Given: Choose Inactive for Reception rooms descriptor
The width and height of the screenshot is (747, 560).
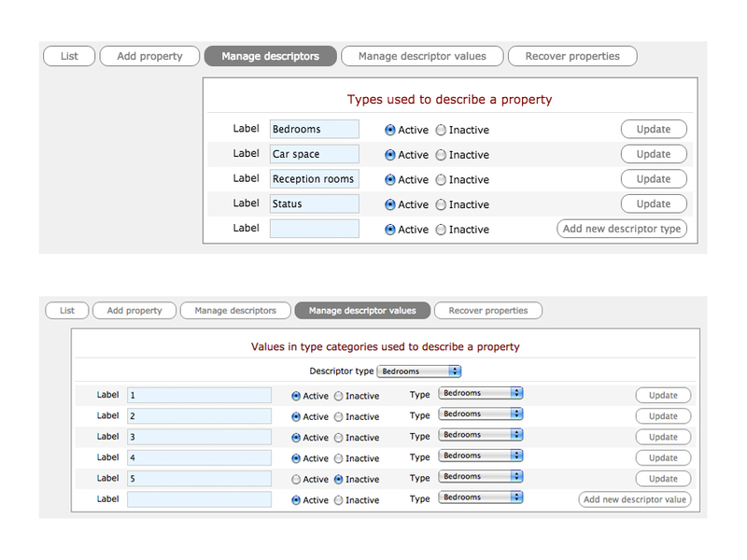Looking at the screenshot, I should pyautogui.click(x=441, y=180).
